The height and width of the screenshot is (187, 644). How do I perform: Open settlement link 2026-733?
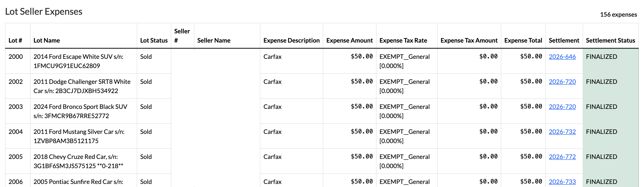pyautogui.click(x=562, y=182)
